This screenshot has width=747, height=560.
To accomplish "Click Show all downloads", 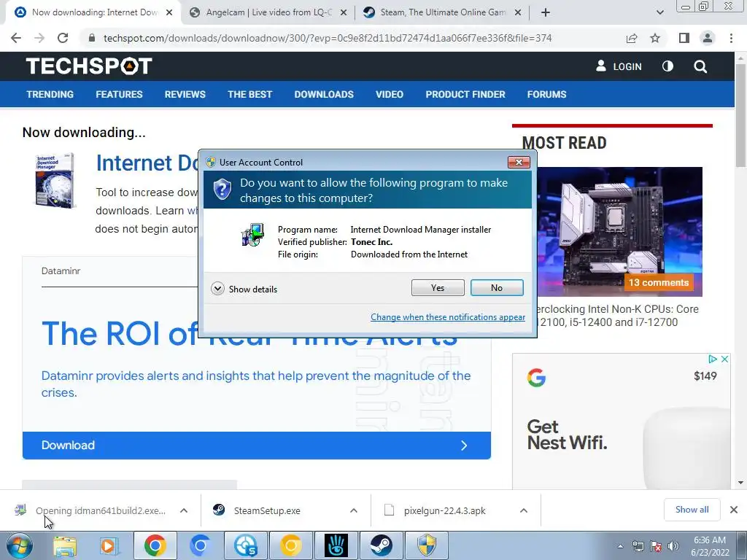I will click(692, 510).
